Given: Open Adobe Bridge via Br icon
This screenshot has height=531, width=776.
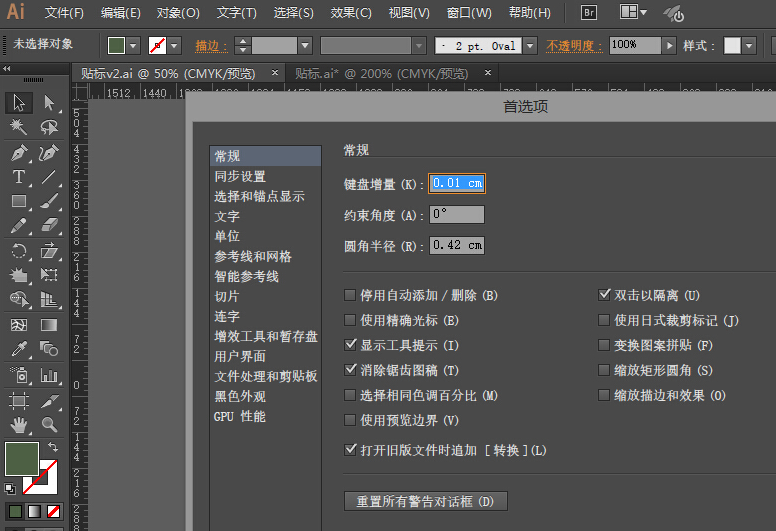Looking at the screenshot, I should click(589, 12).
